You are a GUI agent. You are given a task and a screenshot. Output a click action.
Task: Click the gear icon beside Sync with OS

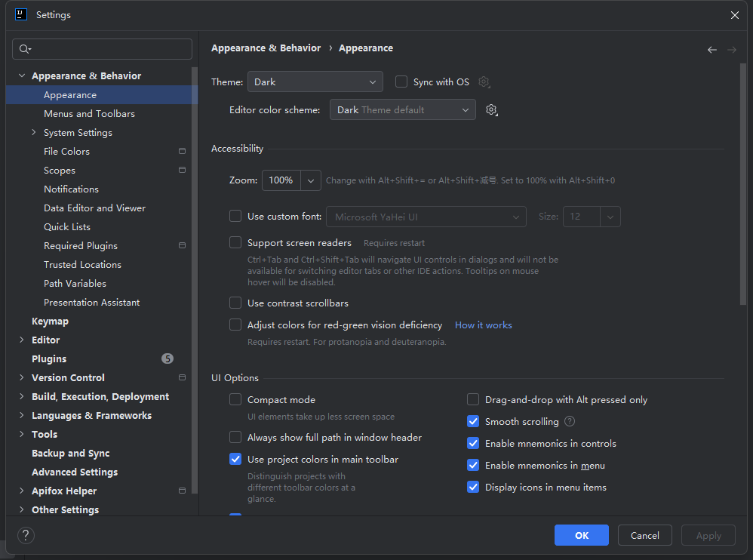tap(484, 82)
